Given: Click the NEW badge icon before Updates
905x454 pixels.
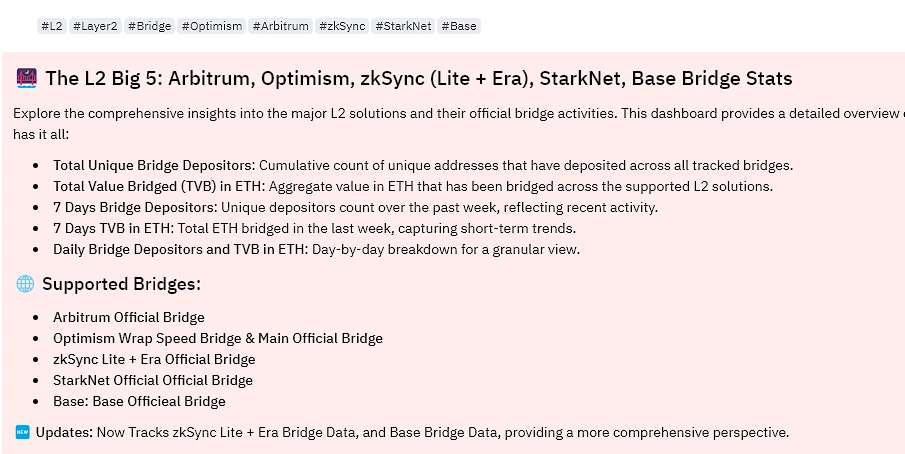Looking at the screenshot, I should coord(23,432).
